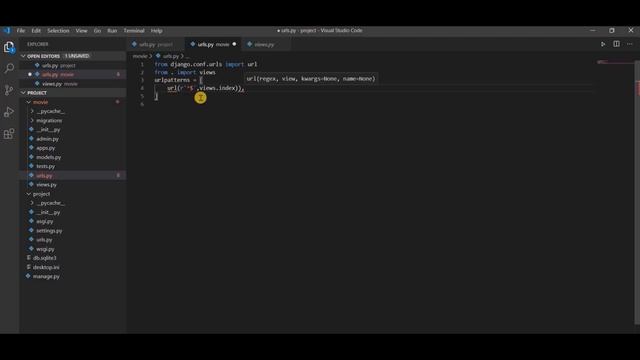Open the Terminal menu
This screenshot has width=640, height=360.
coord(134,31)
